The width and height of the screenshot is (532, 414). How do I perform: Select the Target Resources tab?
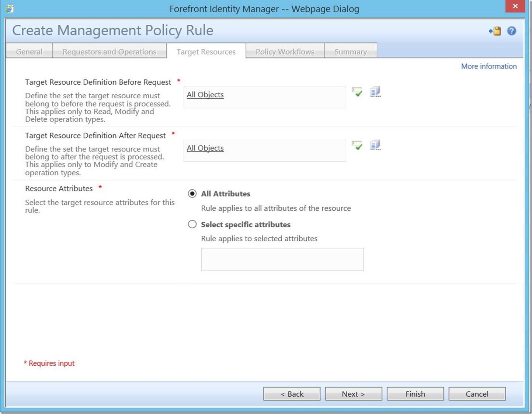(x=206, y=52)
